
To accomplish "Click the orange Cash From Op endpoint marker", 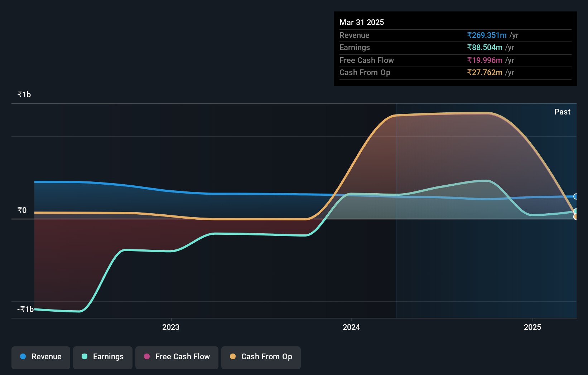I will pos(576,216).
